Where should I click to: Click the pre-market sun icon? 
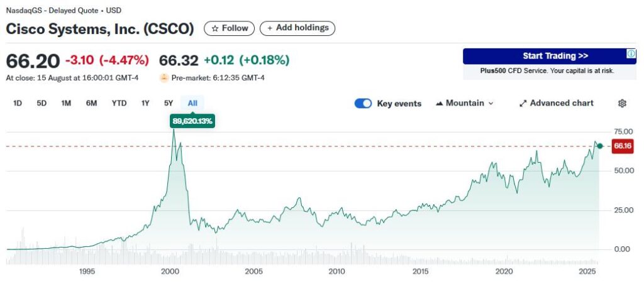[x=164, y=78]
